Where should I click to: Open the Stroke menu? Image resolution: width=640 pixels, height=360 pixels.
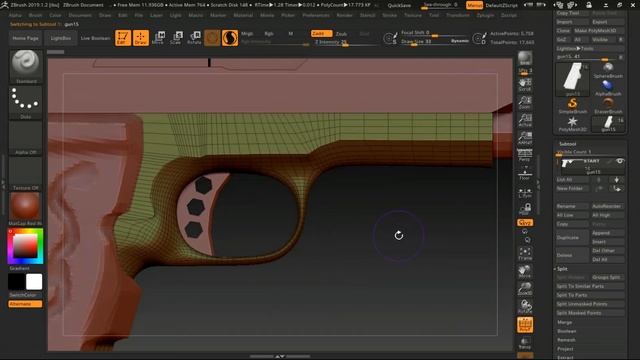pyautogui.click(x=389, y=15)
